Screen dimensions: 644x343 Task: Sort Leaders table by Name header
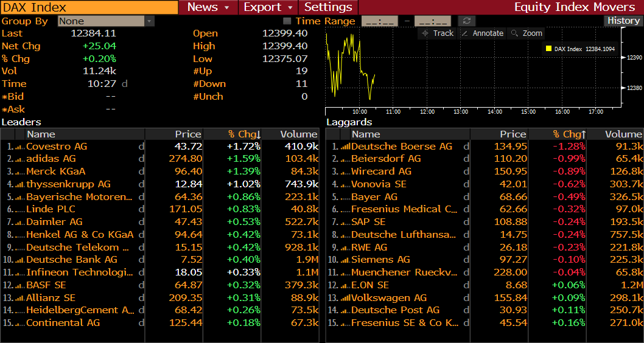click(x=85, y=134)
